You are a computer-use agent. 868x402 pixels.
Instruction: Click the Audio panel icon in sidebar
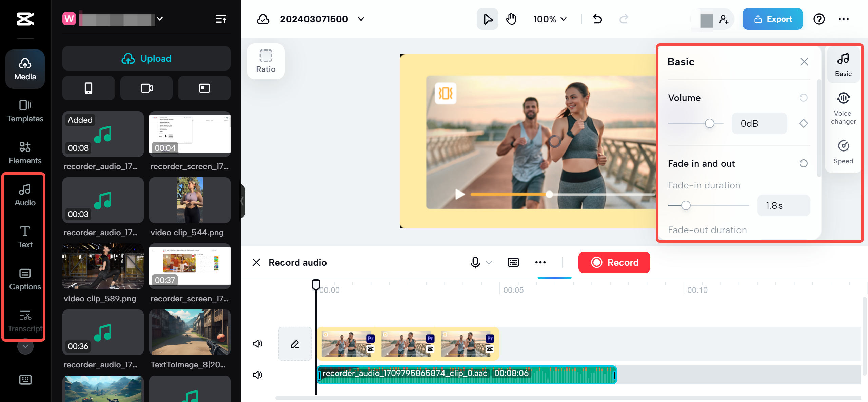pos(25,194)
